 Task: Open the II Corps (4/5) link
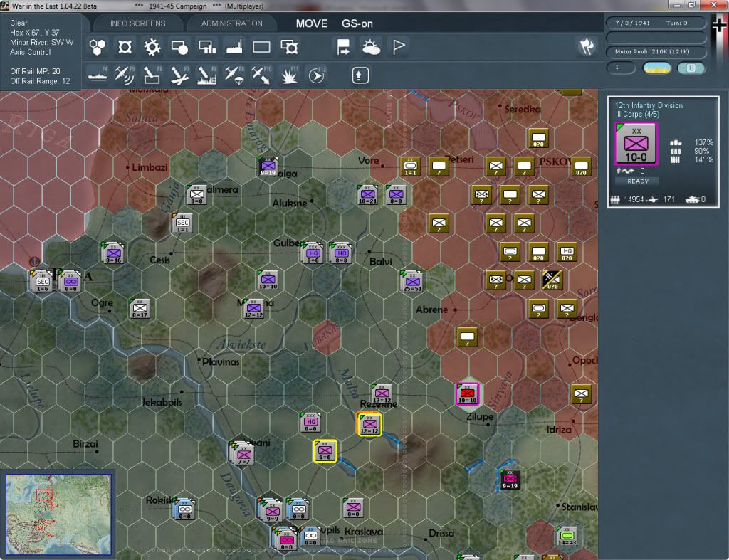coord(638,115)
